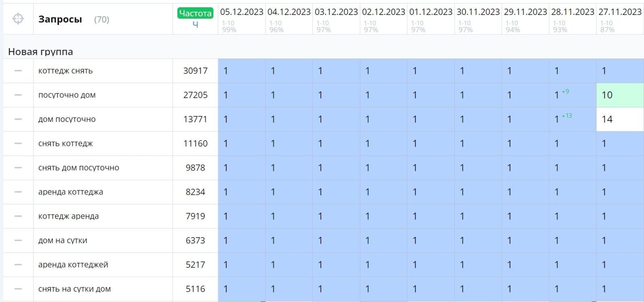Image resolution: width=644 pixels, height=302 pixels.
Task: Open the 27.11.2023 date column header
Action: (x=620, y=12)
